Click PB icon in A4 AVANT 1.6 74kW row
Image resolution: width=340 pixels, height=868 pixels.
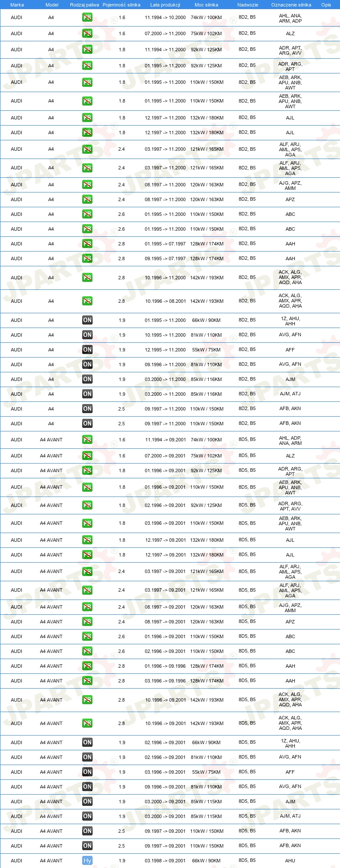[x=87, y=440]
